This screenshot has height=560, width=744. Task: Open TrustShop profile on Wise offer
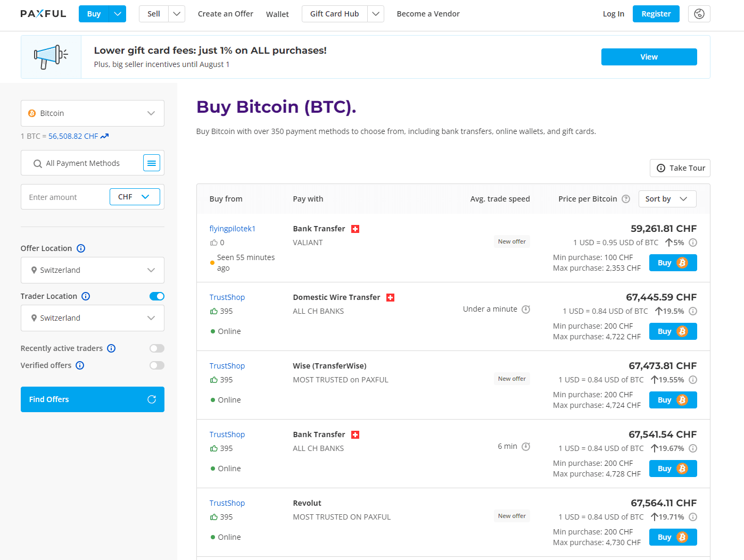click(227, 366)
